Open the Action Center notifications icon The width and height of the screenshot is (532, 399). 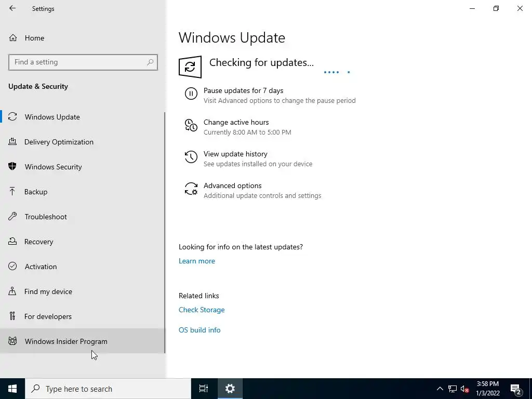[516, 389]
